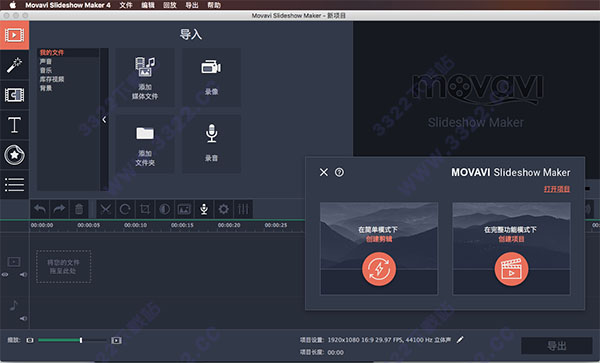Mute the audio track speaker
The height and width of the screenshot is (363, 600).
(23, 319)
